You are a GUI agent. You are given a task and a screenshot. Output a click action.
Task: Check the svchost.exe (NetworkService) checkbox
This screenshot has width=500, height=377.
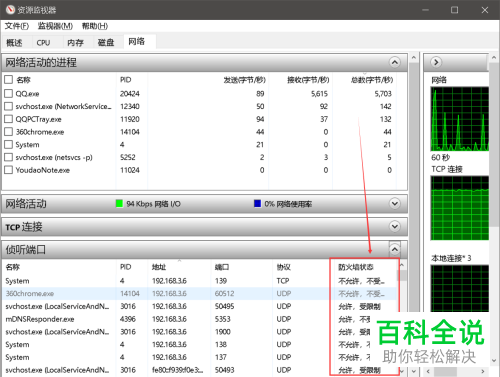click(x=8, y=106)
